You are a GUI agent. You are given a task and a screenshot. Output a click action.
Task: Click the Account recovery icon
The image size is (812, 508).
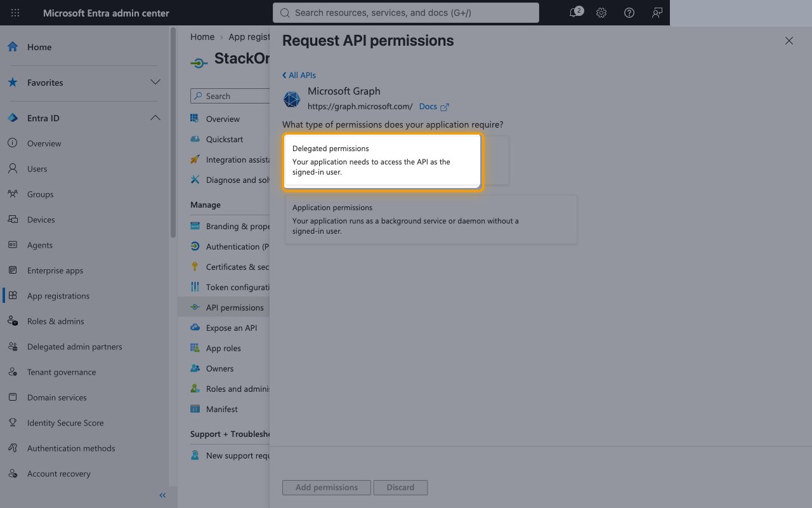pyautogui.click(x=13, y=474)
